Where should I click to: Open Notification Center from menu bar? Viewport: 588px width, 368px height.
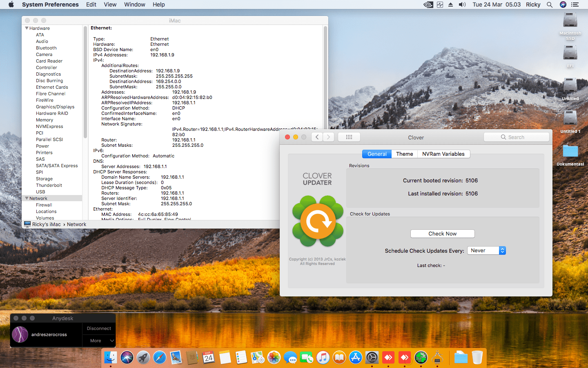[575, 4]
